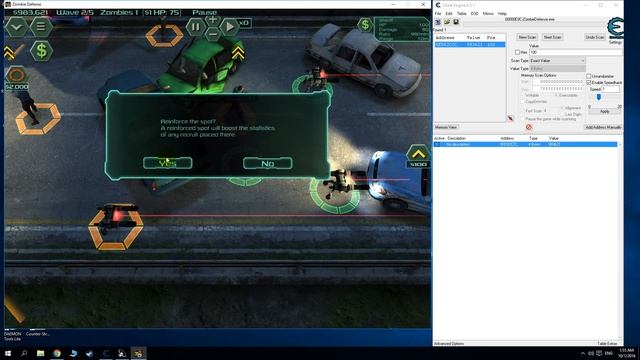Apply the speedhack with Apply button

tap(604, 111)
